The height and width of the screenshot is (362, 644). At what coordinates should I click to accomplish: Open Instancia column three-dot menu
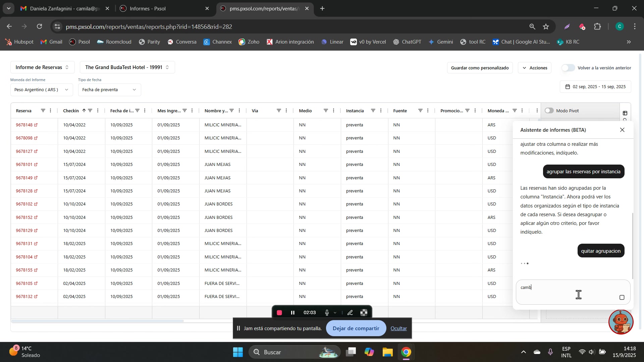(381, 111)
